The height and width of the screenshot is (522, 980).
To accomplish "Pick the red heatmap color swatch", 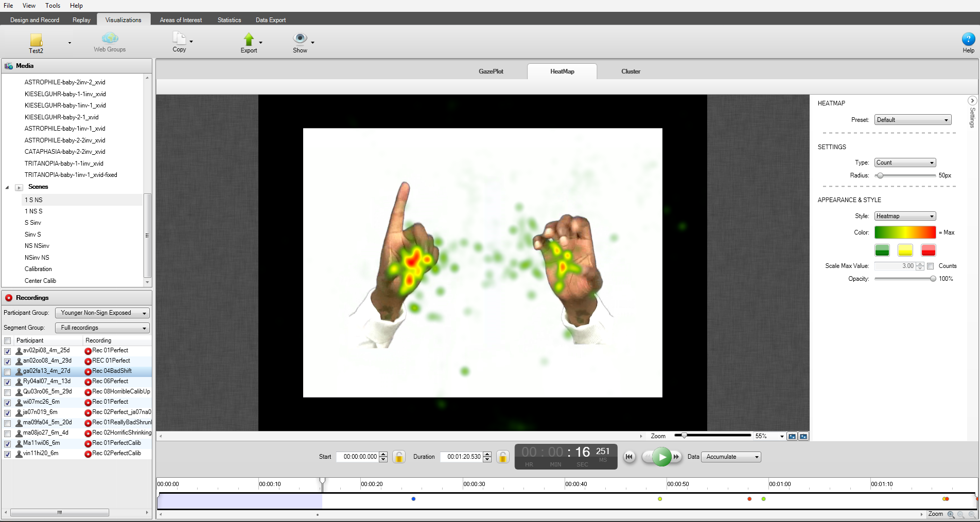I will (929, 250).
